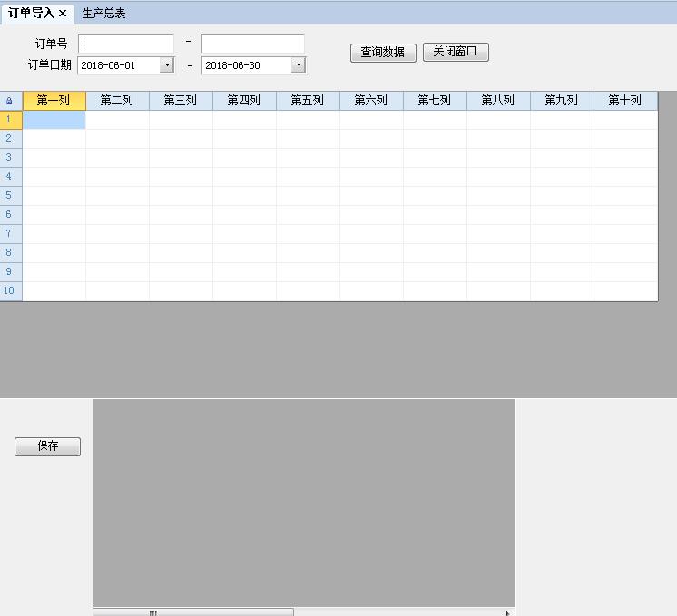Click the 2018-06-30 date text
Screen dimensions: 677x616
[232, 65]
